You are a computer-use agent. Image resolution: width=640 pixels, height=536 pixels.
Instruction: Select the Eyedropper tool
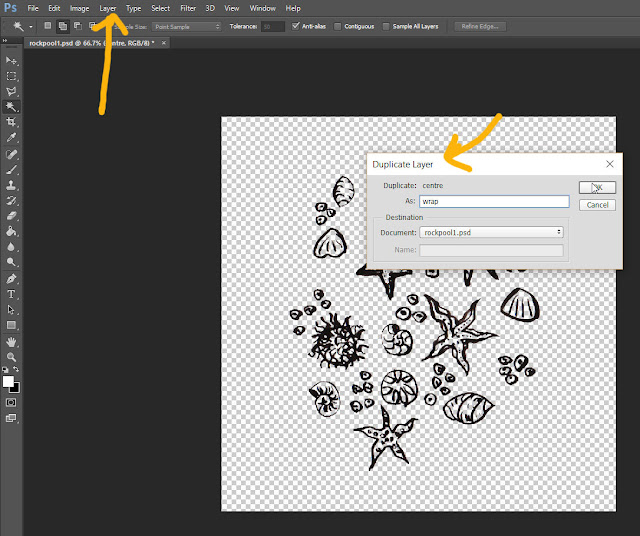pyautogui.click(x=11, y=138)
